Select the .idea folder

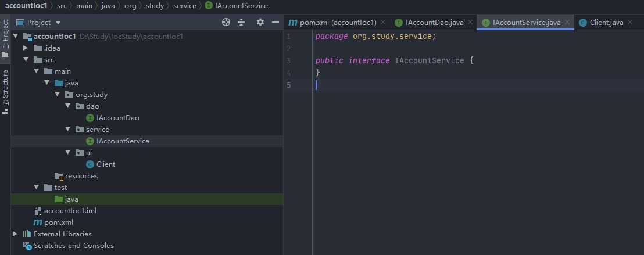click(x=52, y=48)
